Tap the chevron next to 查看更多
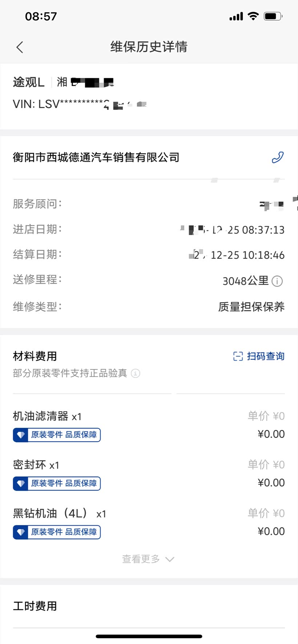Viewport: 298px width, 644px height. pos(170,559)
